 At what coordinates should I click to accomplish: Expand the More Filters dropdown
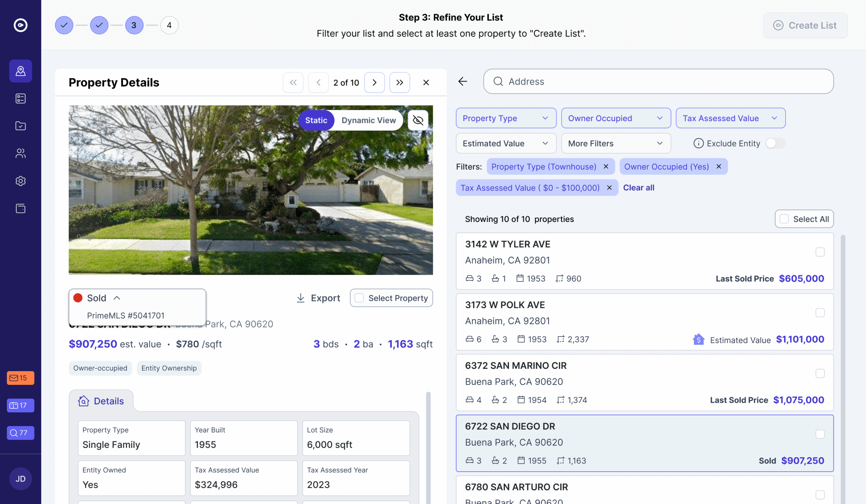(615, 143)
